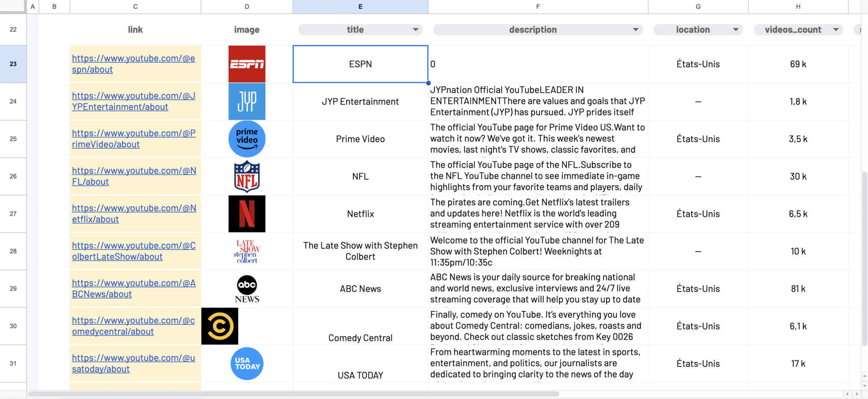868x399 pixels.
Task: Click the USA TODAY logo
Action: (247, 364)
